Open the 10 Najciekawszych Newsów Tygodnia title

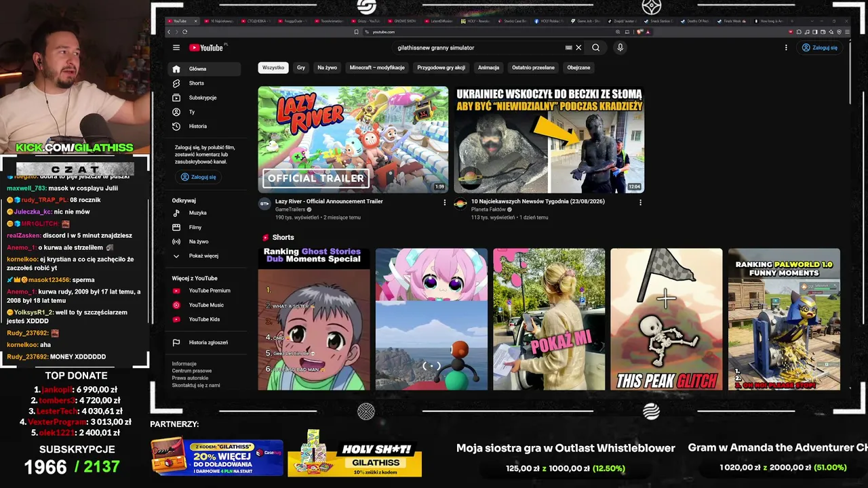[x=538, y=201]
